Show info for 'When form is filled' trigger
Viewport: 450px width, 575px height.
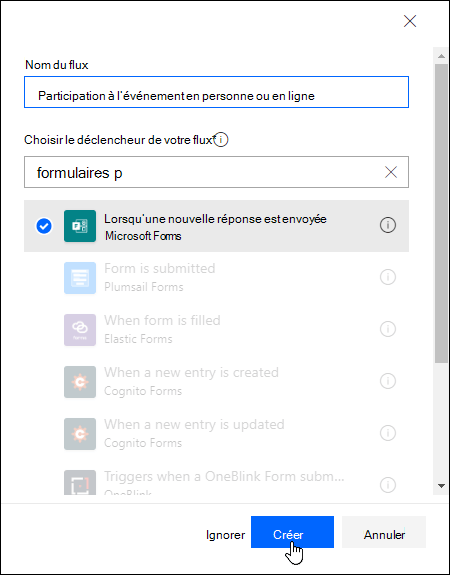click(388, 329)
